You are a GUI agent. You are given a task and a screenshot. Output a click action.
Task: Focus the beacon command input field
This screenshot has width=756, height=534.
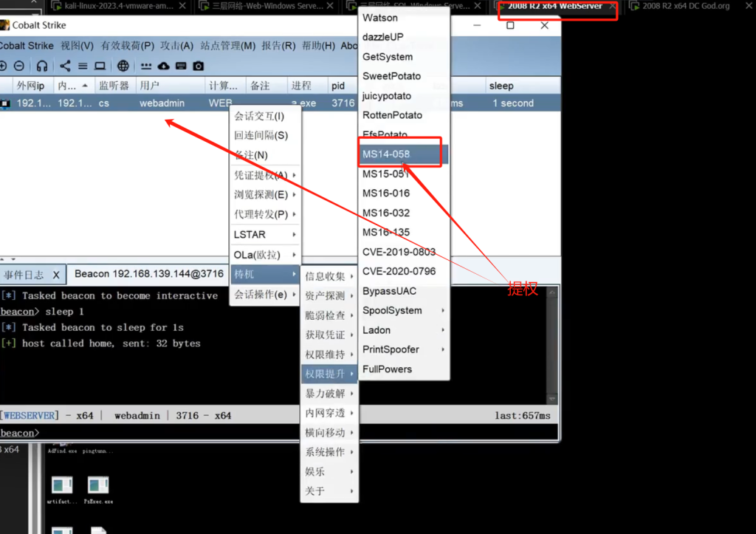coord(298,433)
